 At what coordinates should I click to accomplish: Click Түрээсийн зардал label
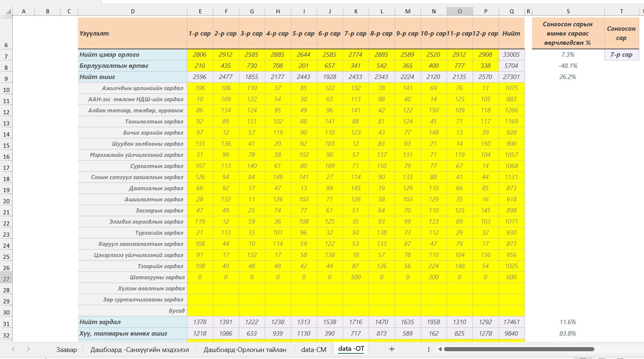point(159,233)
